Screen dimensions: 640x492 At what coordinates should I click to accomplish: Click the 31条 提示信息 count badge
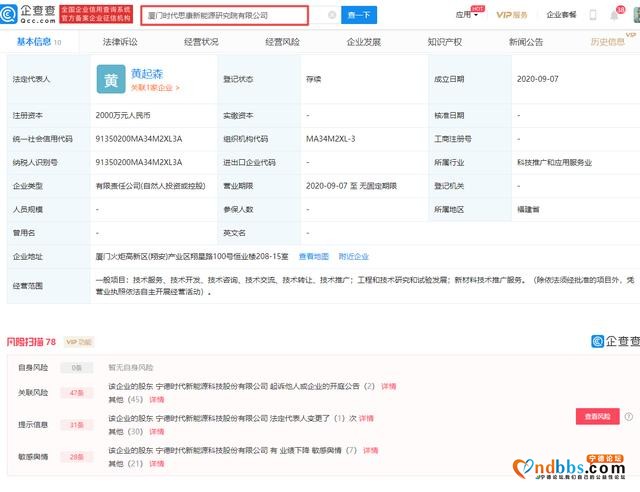pyautogui.click(x=77, y=425)
